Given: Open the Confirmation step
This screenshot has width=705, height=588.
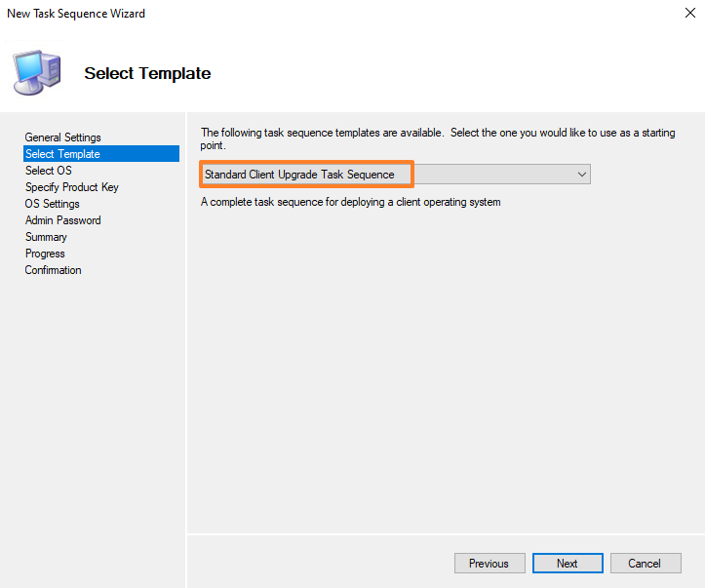Looking at the screenshot, I should (53, 270).
